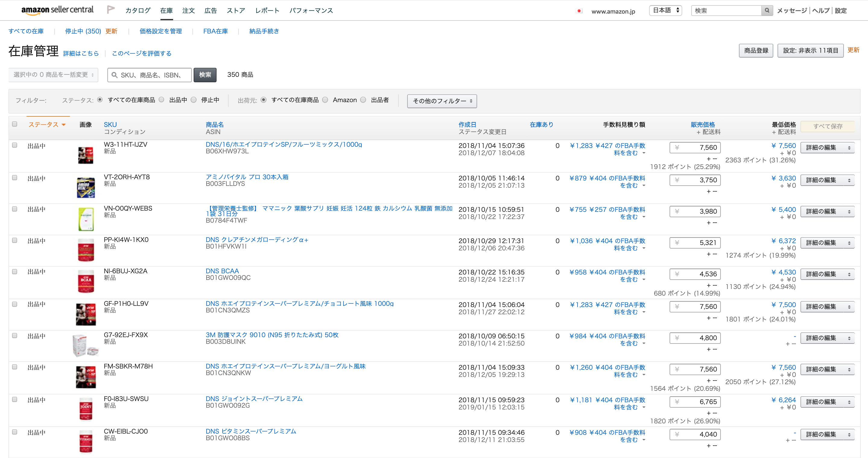Select all rows with header checkbox
The height and width of the screenshot is (458, 868).
pos(14,124)
